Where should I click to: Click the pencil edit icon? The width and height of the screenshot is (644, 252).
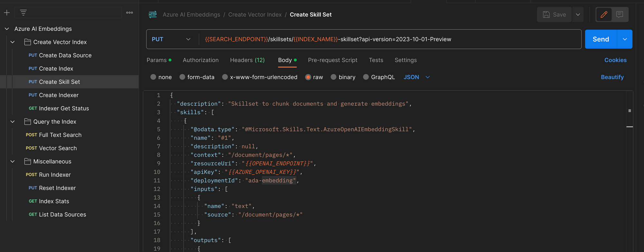tap(604, 14)
